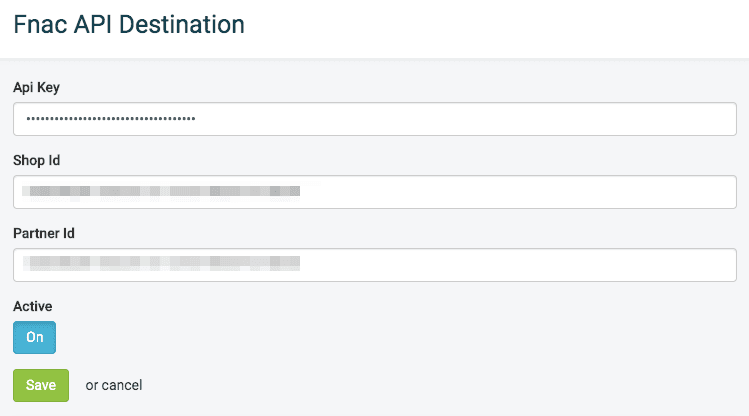Click into the Shop Id field
This screenshot has width=749, height=416.
(375, 192)
